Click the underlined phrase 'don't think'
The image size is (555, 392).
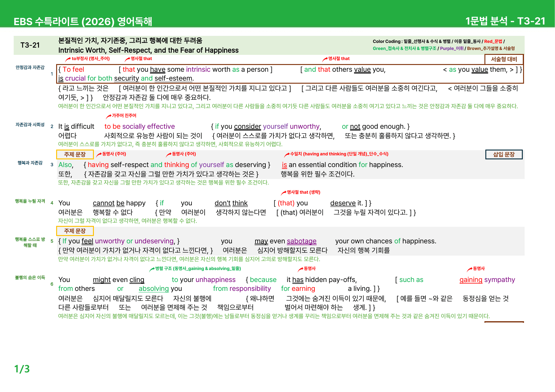(x=231, y=203)
